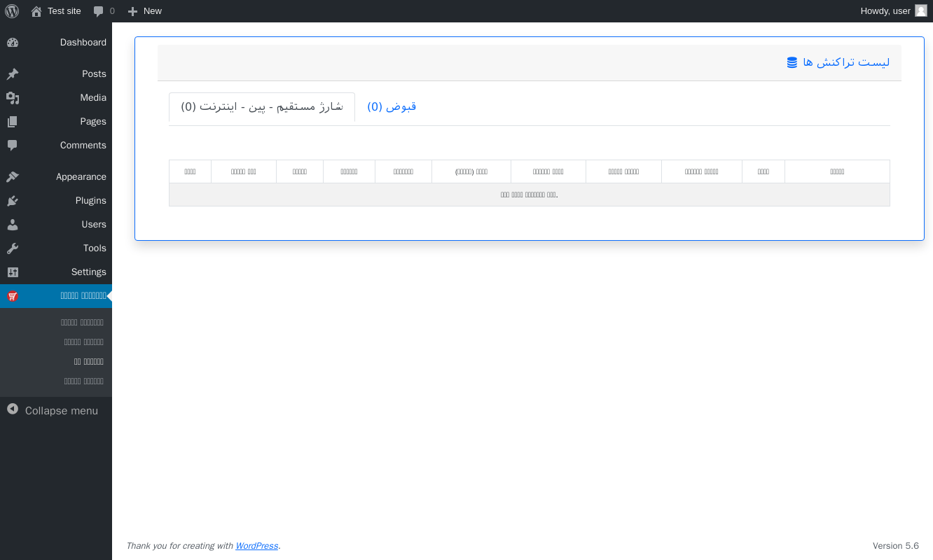Open the highlighted white submenu item under the cart menu
The width and height of the screenshot is (933, 560).
point(89,362)
